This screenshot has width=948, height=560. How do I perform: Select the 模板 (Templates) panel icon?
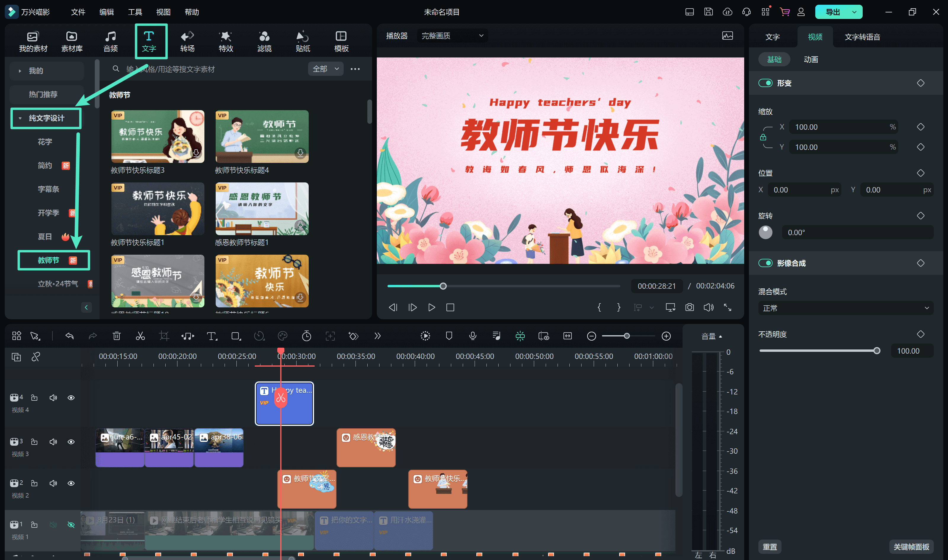coord(341,40)
